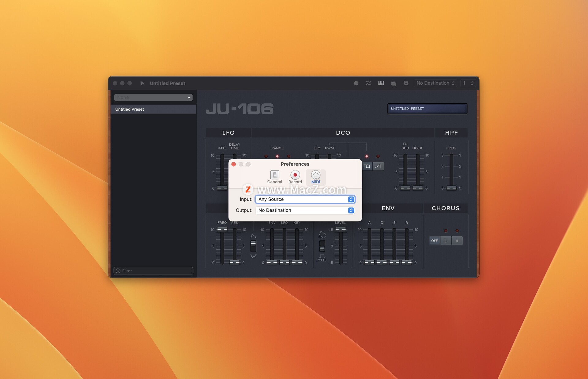Click the VCF FREQ slider handle
Image resolution: width=588 pixels, height=379 pixels.
click(222, 229)
